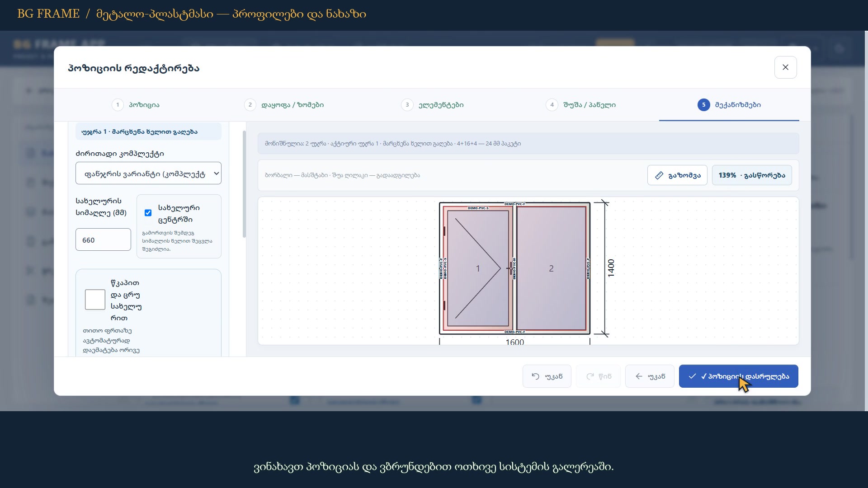Click the 1400 height dimension label
Image resolution: width=868 pixels, height=488 pixels.
[611, 268]
